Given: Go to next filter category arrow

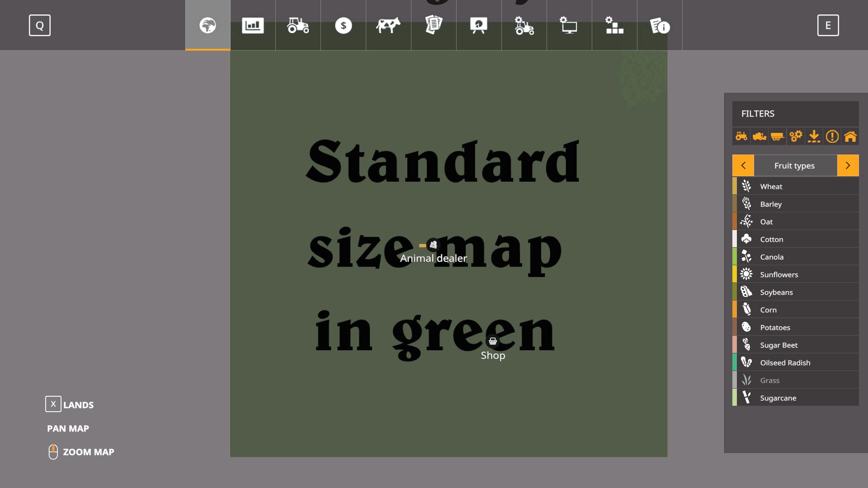Looking at the screenshot, I should click(848, 165).
